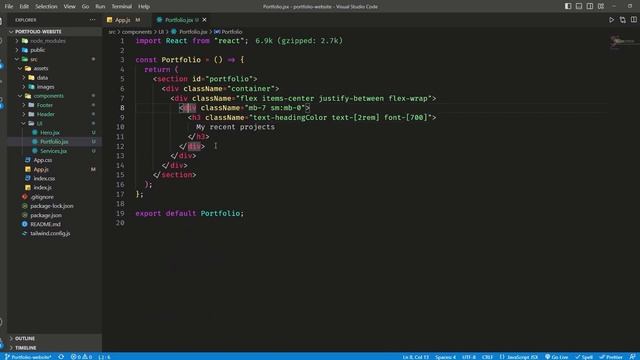Viewport: 640px width, 360px height.
Task: Open the Selection menu
Action: click(x=46, y=6)
